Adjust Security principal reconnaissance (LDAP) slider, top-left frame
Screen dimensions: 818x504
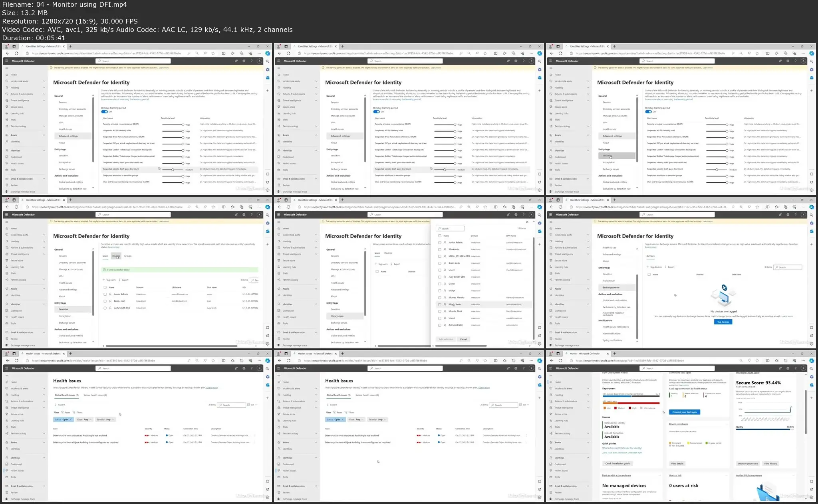pyautogui.click(x=173, y=125)
